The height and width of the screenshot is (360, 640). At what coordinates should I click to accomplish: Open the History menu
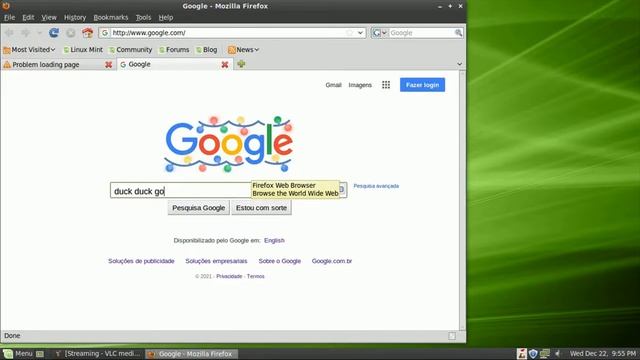pyautogui.click(x=75, y=18)
